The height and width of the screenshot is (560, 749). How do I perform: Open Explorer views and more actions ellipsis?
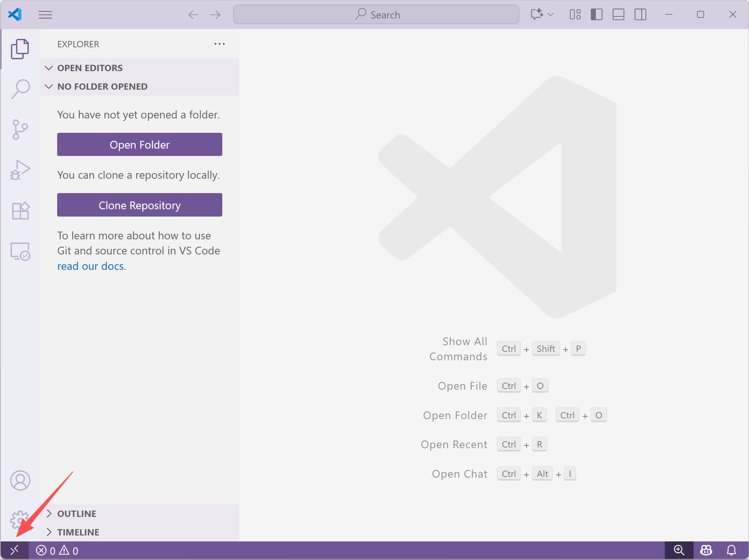[220, 44]
